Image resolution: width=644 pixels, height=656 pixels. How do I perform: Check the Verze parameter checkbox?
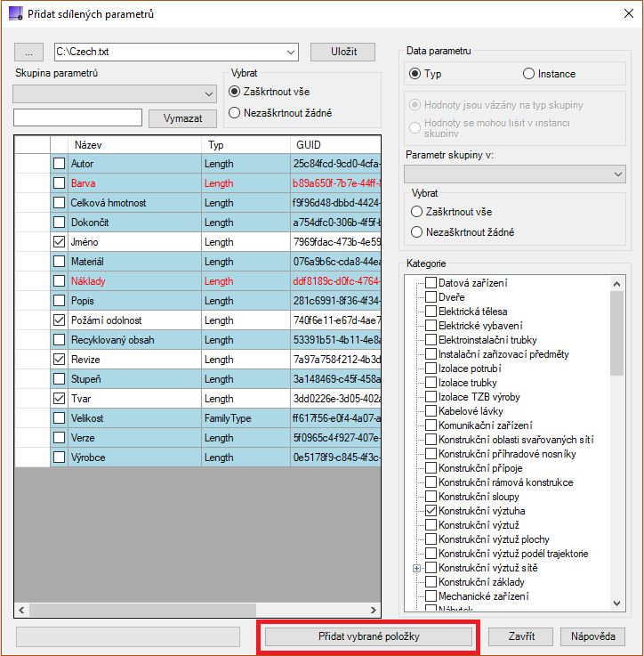pos(60,438)
